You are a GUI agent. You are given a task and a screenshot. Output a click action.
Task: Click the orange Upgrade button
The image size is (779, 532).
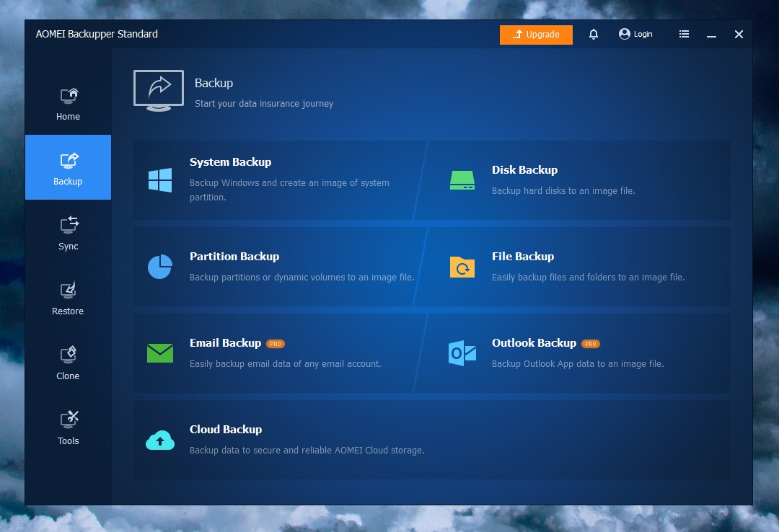pyautogui.click(x=536, y=35)
